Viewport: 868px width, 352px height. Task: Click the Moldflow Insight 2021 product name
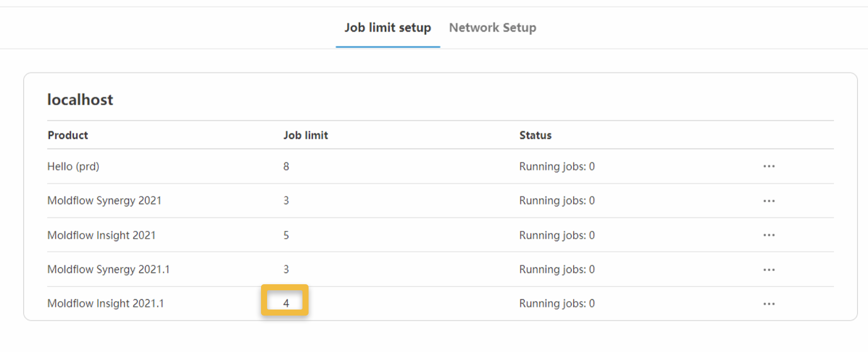101,235
